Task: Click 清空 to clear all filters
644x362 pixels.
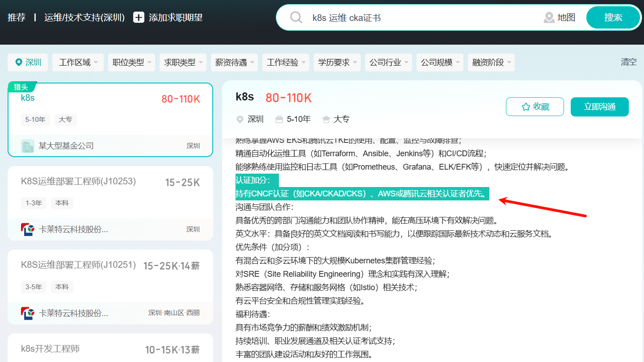Action: (629, 62)
